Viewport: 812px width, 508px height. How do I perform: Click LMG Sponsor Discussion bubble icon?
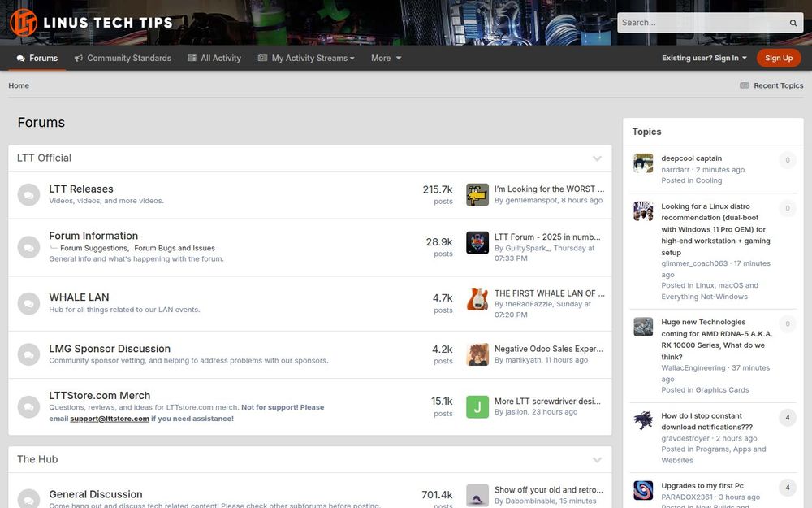click(x=28, y=354)
